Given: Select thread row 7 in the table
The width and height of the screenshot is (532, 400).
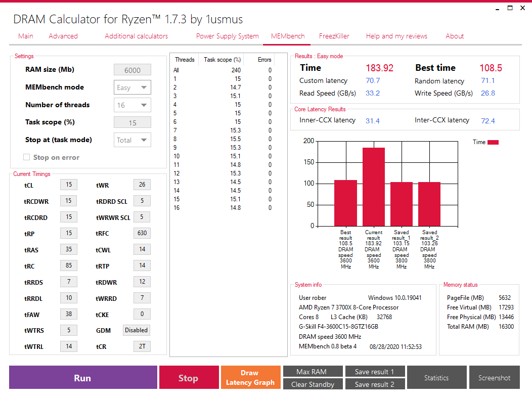Looking at the screenshot, I should (x=223, y=130).
